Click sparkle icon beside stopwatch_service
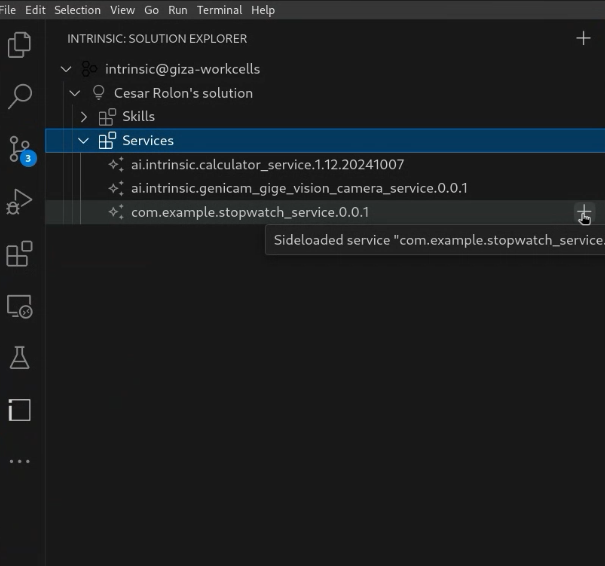 tap(116, 212)
